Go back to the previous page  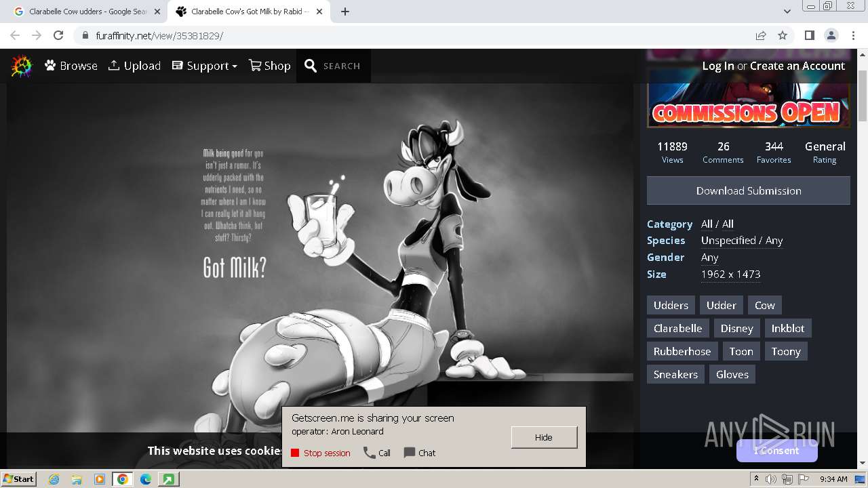pos(15,35)
